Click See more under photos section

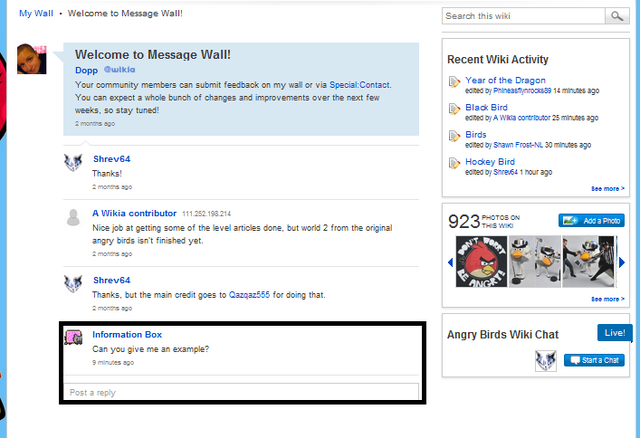(x=608, y=299)
